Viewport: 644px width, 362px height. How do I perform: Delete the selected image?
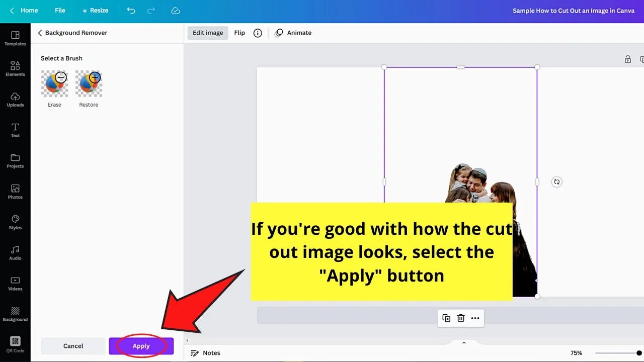(x=460, y=318)
